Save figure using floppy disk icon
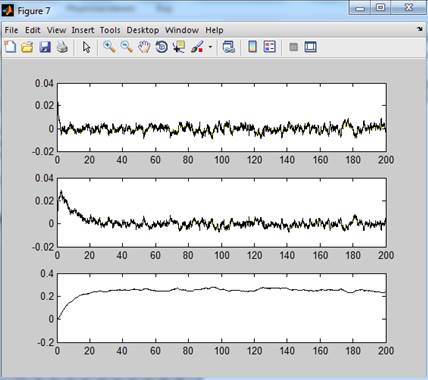This screenshot has height=380, width=428. (x=45, y=47)
